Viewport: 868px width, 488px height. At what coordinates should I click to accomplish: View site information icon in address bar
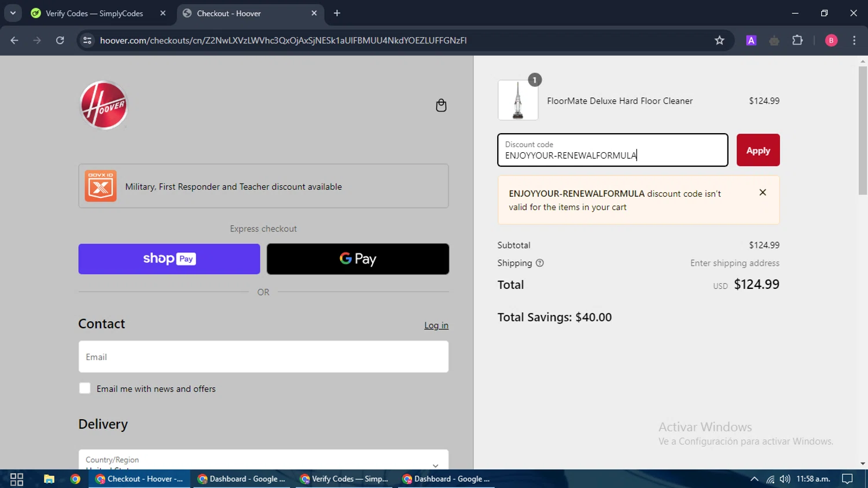(87, 41)
